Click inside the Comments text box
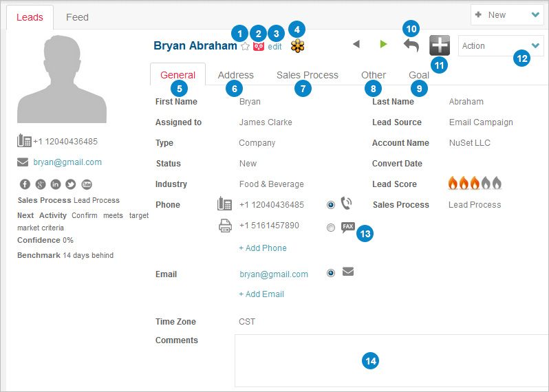Viewport: 549px width, 392px height. (x=391, y=360)
